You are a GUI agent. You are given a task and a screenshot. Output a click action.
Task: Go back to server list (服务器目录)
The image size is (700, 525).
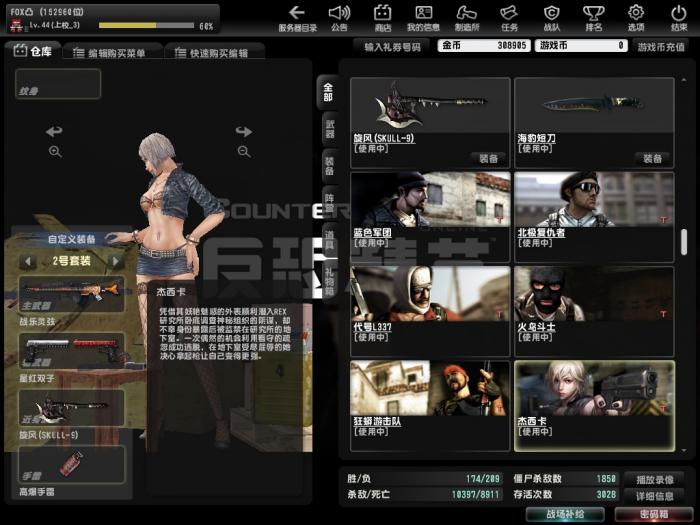click(297, 18)
